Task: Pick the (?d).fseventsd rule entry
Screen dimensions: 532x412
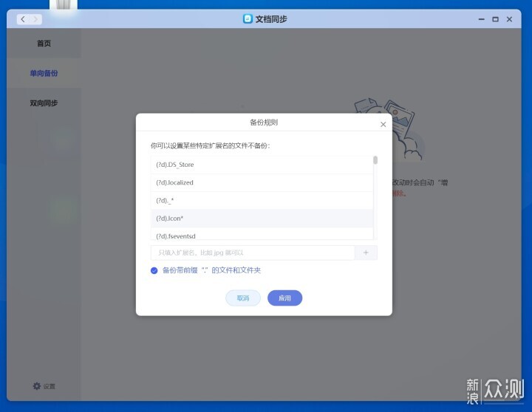Action: pyautogui.click(x=261, y=236)
